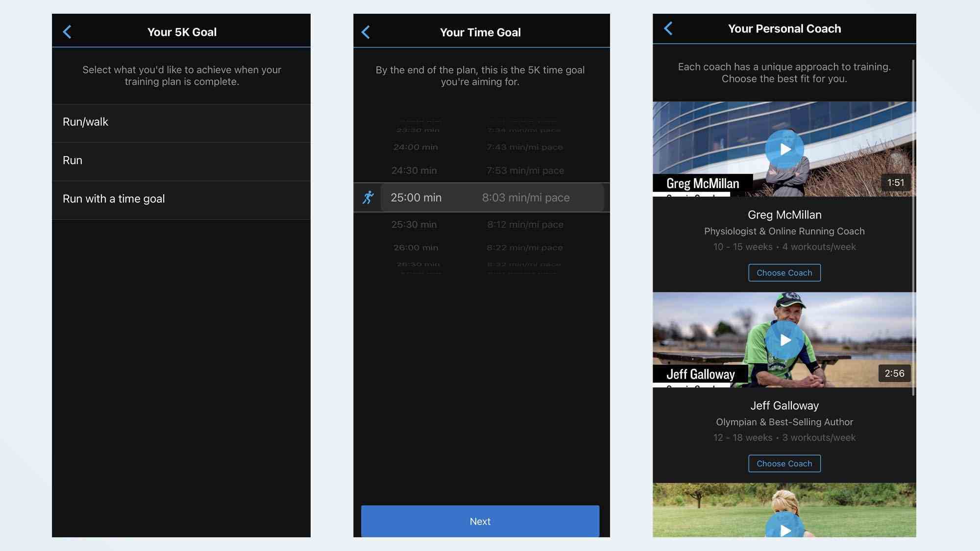The height and width of the screenshot is (551, 980).
Task: Click Next button to proceed
Action: (x=480, y=522)
